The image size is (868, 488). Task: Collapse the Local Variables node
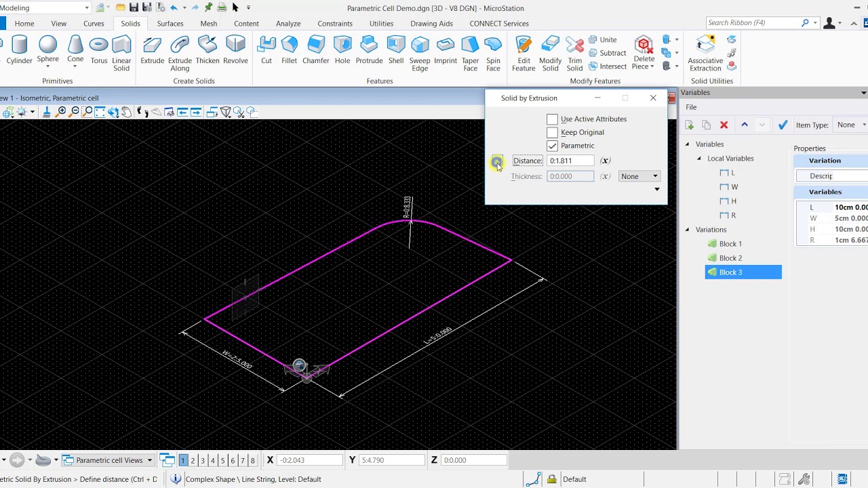[x=699, y=159]
